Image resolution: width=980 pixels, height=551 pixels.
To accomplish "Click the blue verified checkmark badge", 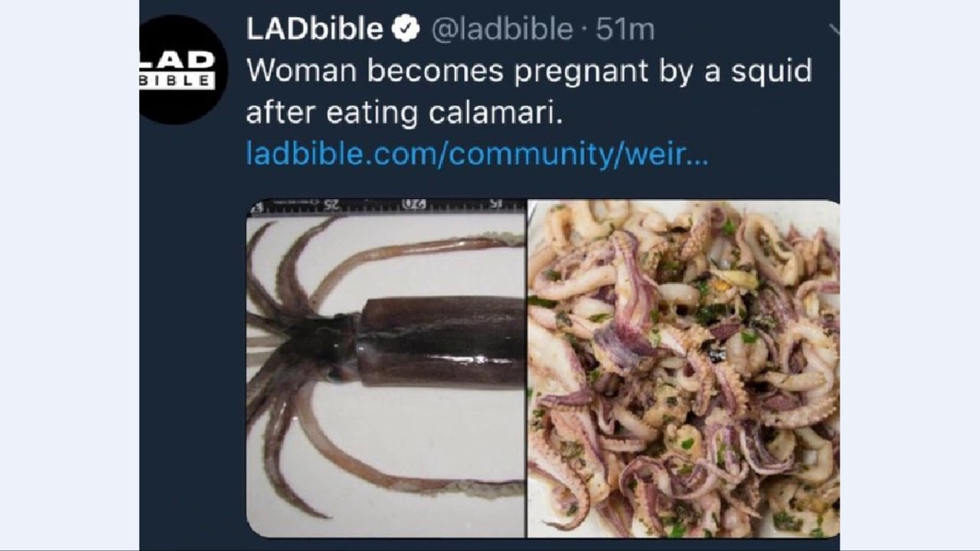I will tap(406, 29).
